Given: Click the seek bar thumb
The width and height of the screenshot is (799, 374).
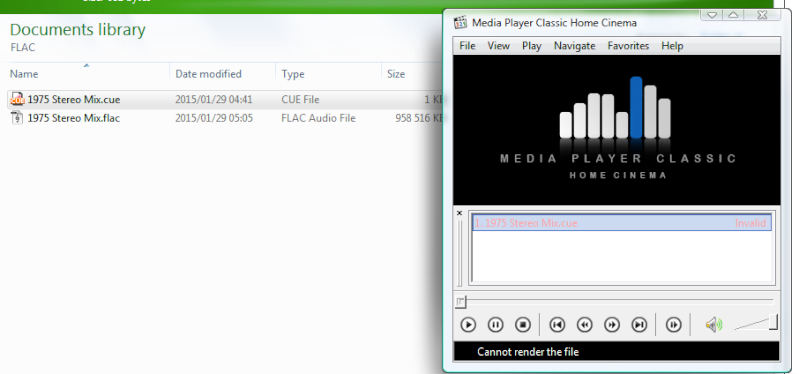Looking at the screenshot, I should click(x=461, y=302).
